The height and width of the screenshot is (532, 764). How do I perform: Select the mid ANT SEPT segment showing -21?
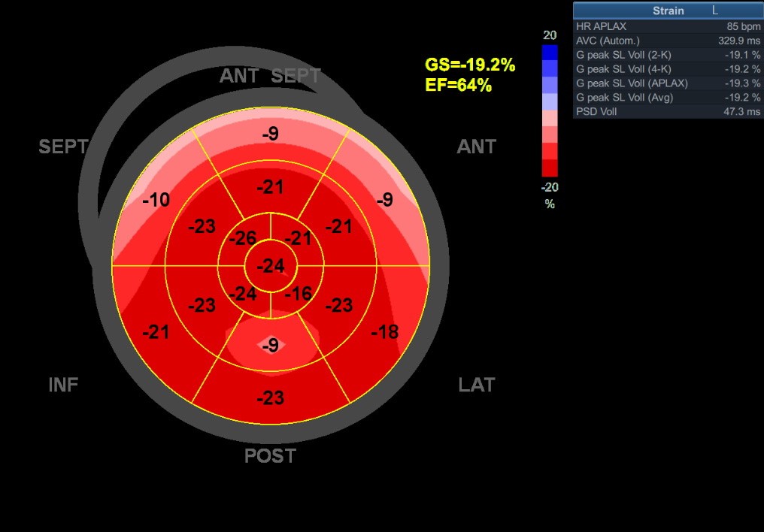click(x=271, y=187)
